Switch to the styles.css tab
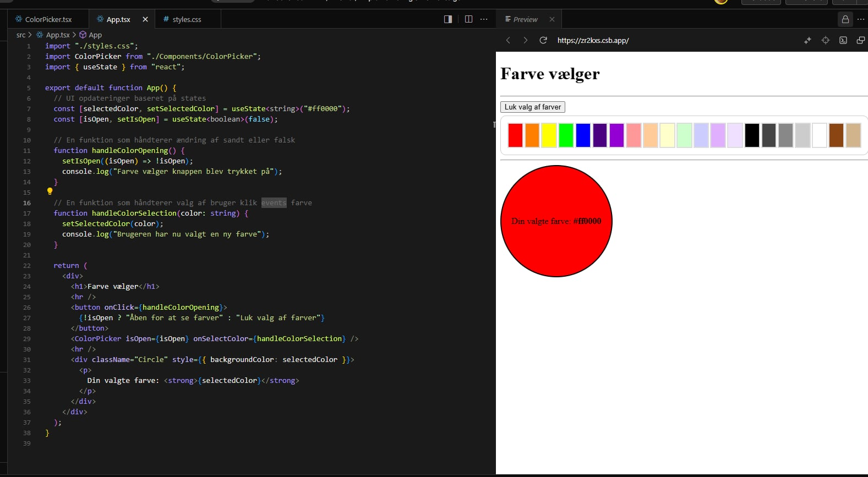The width and height of the screenshot is (868, 477). pyautogui.click(x=187, y=19)
